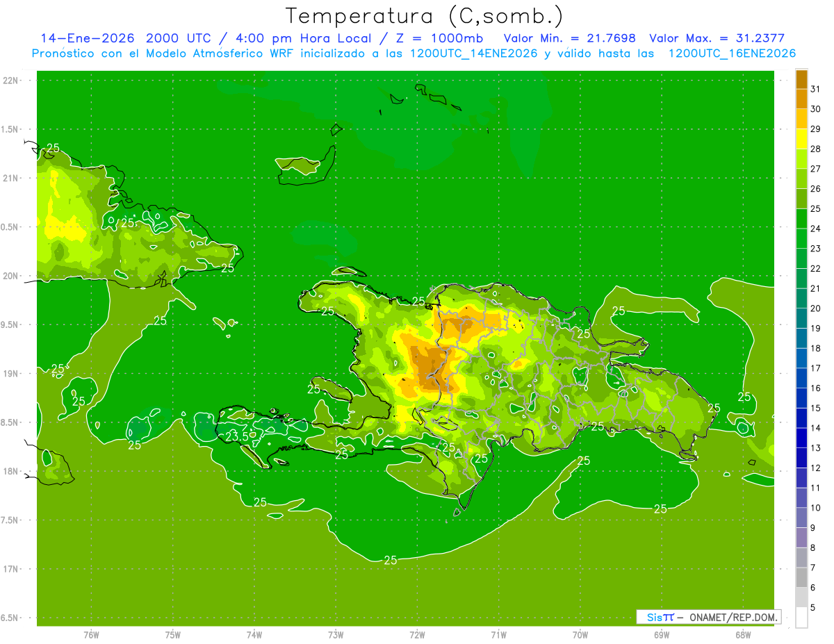Click the '11' label on the color scale

click(816, 488)
